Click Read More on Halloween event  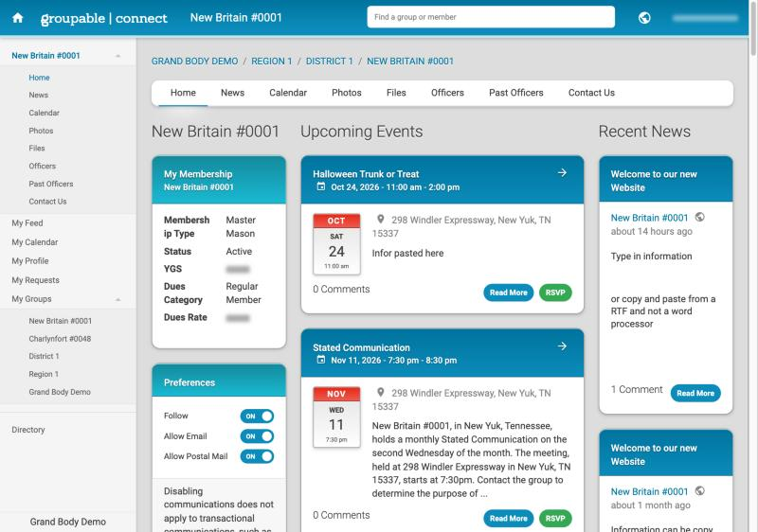coord(508,293)
